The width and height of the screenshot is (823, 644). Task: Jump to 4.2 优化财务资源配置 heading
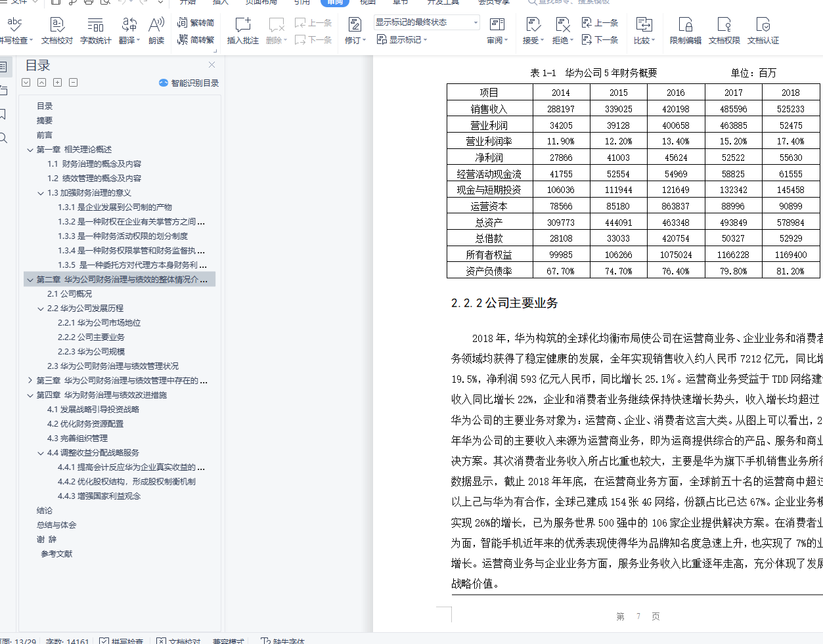coord(85,424)
